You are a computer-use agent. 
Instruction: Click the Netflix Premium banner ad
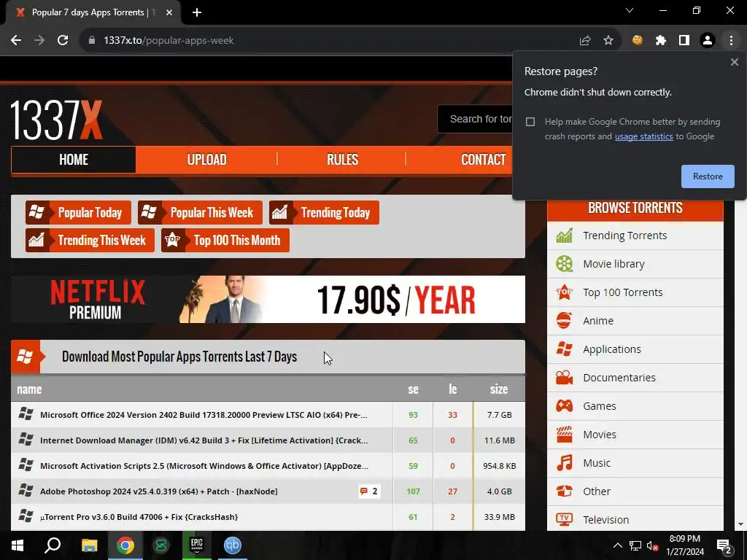pyautogui.click(x=268, y=300)
